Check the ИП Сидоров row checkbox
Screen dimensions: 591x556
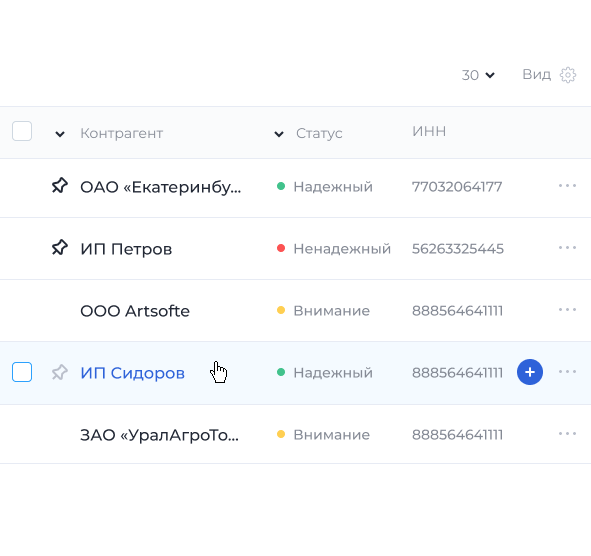coord(22,372)
